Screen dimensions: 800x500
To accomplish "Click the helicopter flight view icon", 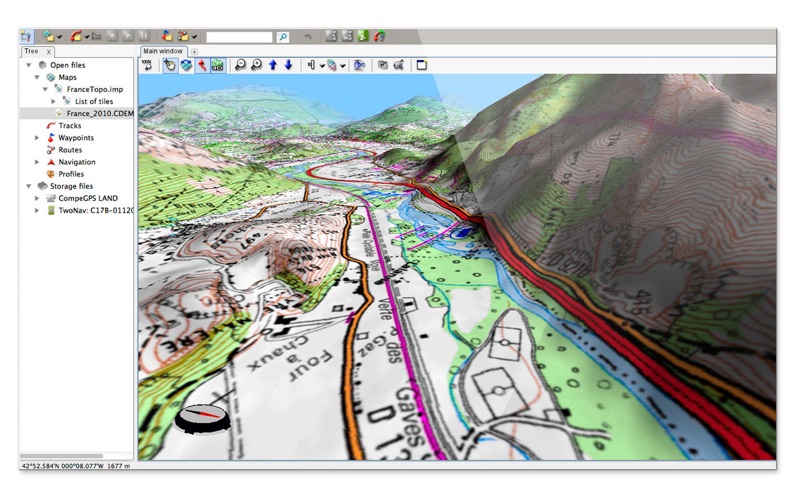I will click(x=359, y=65).
